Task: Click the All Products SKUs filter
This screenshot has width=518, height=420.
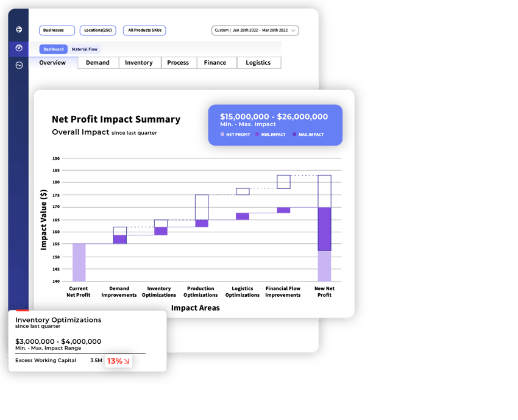Action: 144,30
